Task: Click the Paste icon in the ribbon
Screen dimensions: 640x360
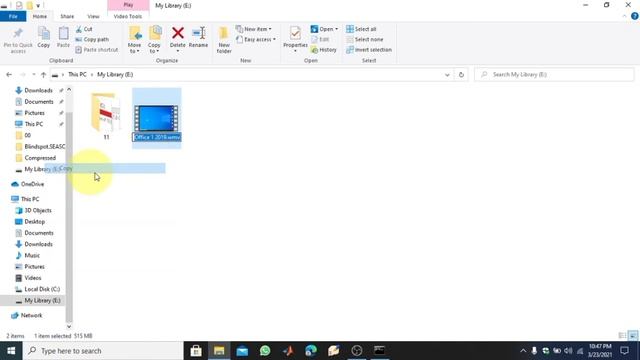Action: [63, 33]
